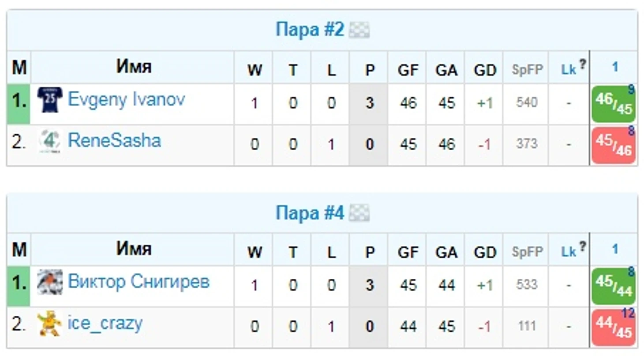Screen dimensions: 644x356
Task: Click the checkered flag icon beside Пара #4
Action: pos(359,213)
